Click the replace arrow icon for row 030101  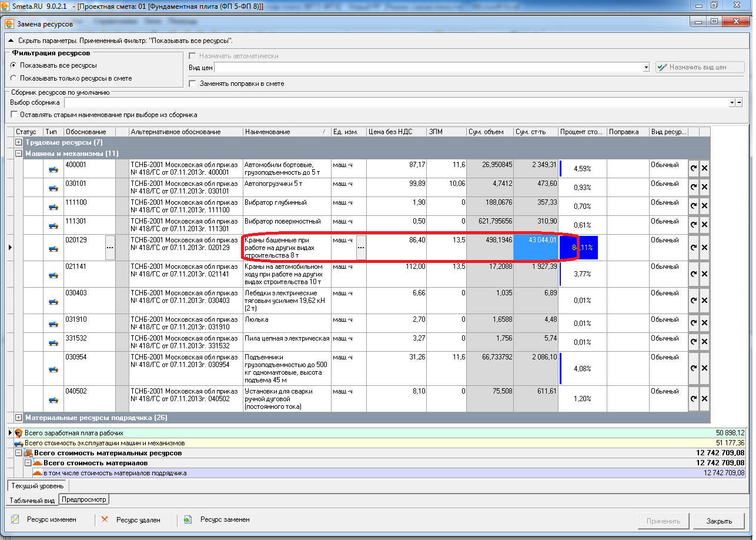[694, 187]
